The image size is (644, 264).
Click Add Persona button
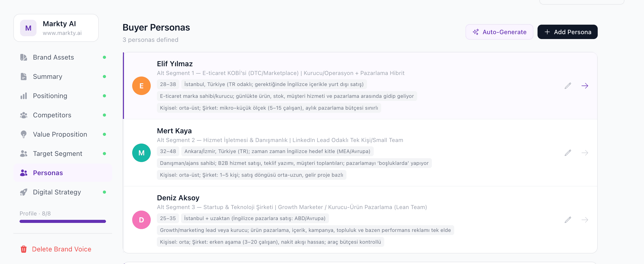(x=567, y=32)
